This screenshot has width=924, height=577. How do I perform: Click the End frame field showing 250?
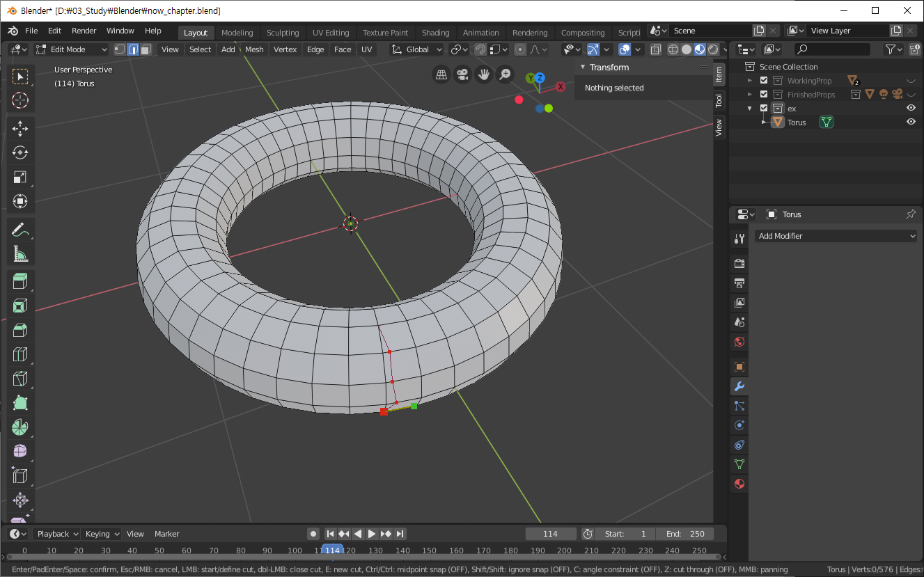point(685,534)
